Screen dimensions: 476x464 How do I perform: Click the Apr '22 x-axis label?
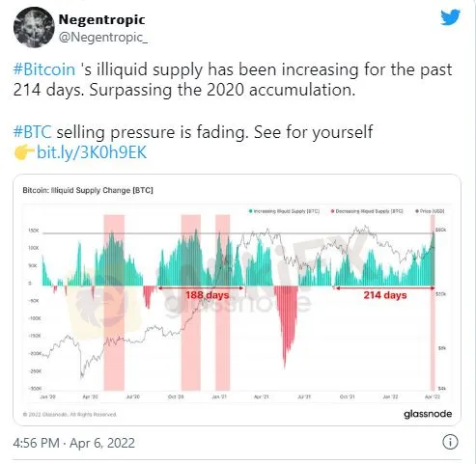coord(433,396)
